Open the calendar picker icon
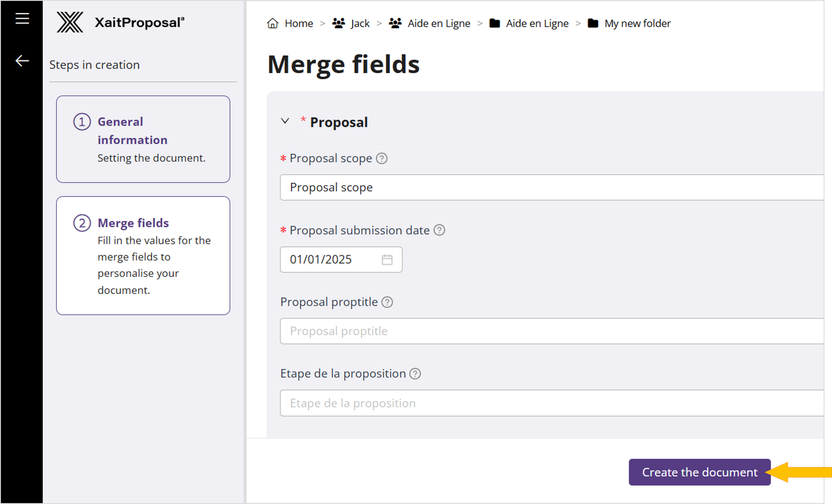 coord(387,260)
